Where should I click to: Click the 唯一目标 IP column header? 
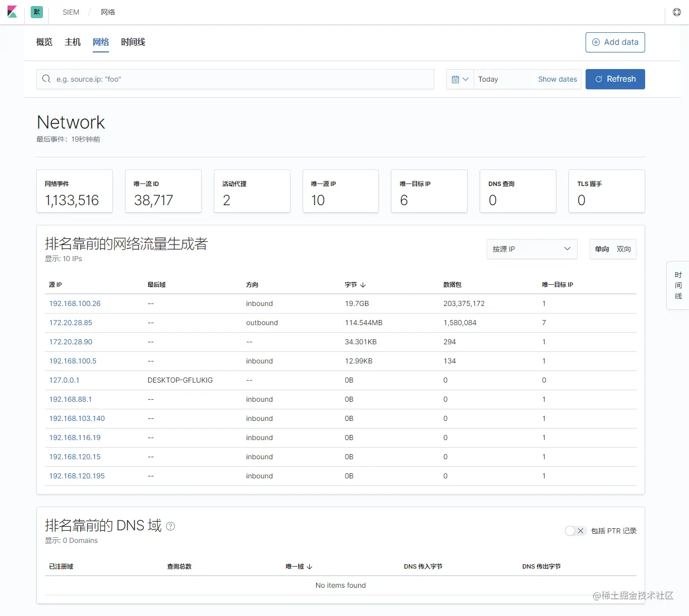click(557, 285)
